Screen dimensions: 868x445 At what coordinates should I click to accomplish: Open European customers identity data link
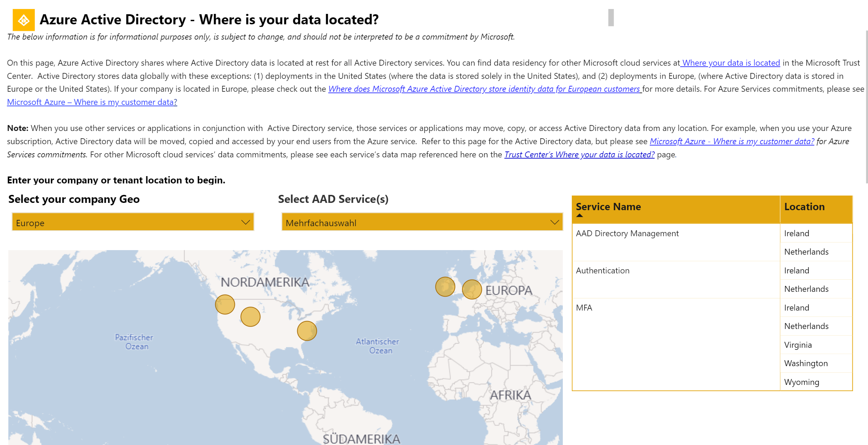pos(484,89)
